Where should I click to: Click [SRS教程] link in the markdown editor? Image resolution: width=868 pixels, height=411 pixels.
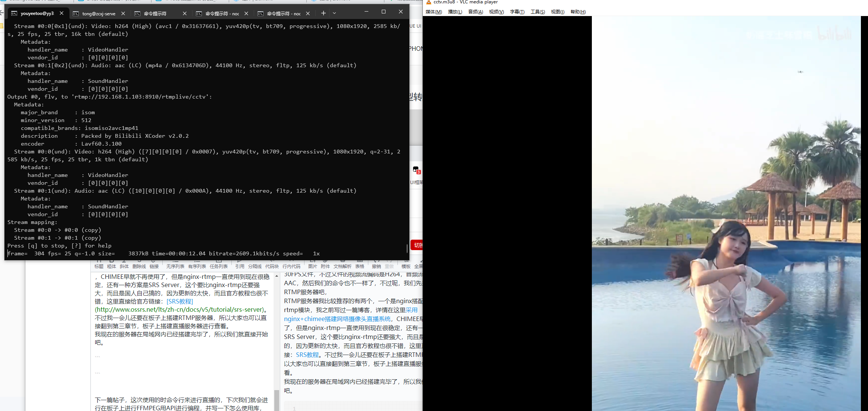[x=180, y=301]
